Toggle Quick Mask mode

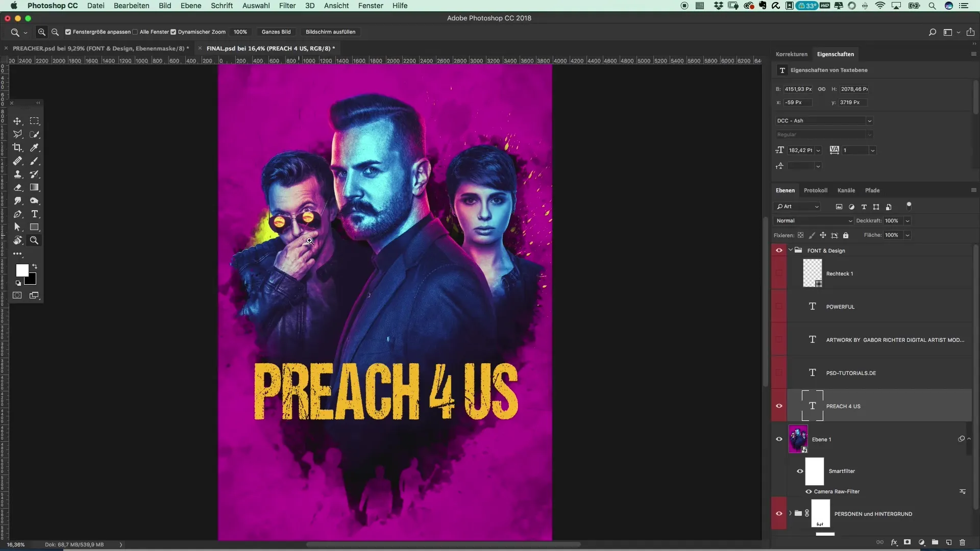[x=17, y=295]
